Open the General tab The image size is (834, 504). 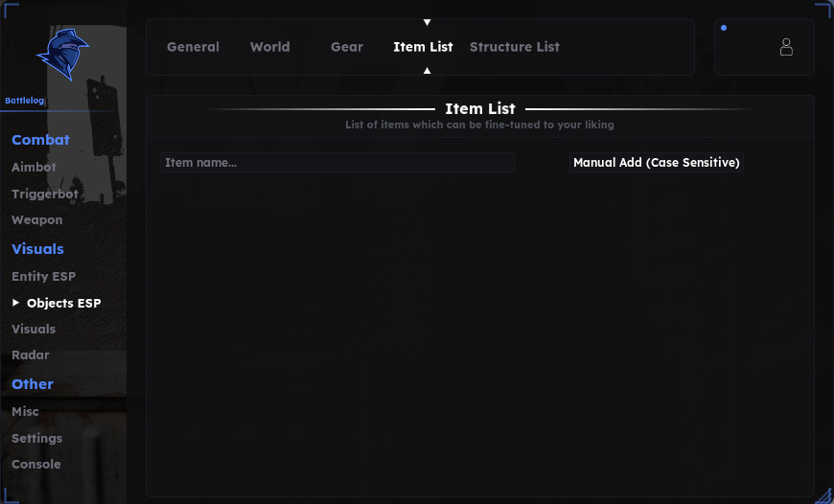point(193,47)
